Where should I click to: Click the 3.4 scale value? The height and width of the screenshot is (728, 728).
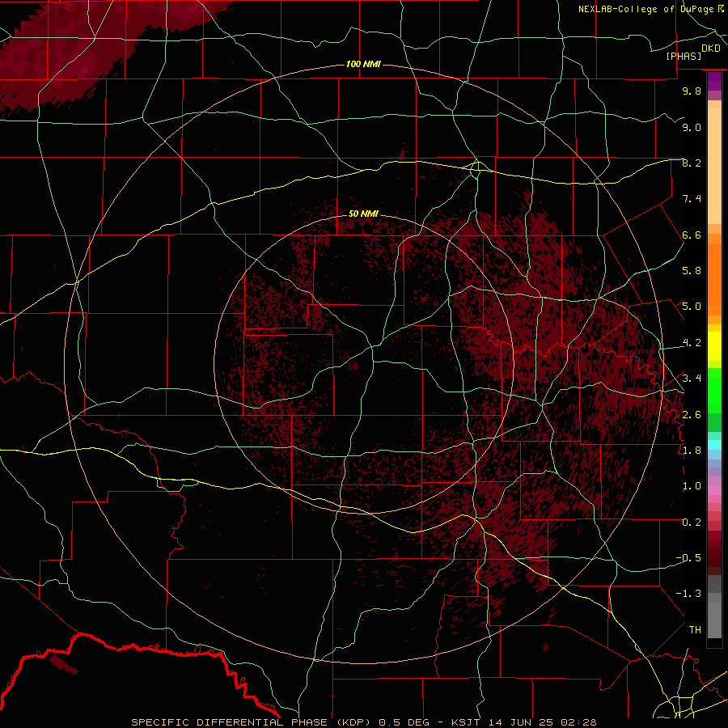(x=692, y=379)
